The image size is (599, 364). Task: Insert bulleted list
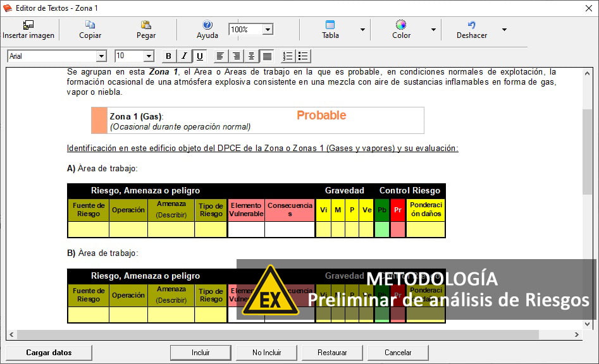(304, 56)
